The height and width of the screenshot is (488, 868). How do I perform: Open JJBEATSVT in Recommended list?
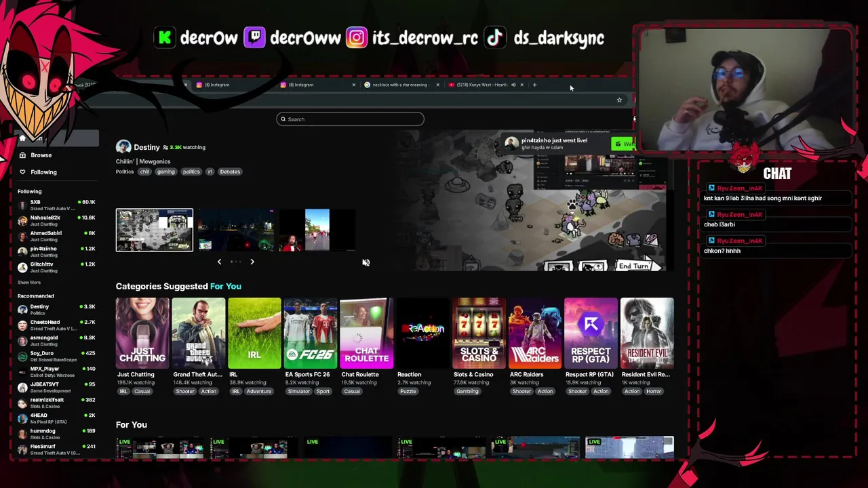tap(57, 388)
